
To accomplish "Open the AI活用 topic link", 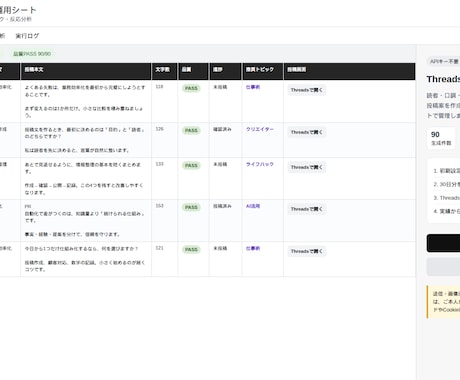I will [x=253, y=206].
